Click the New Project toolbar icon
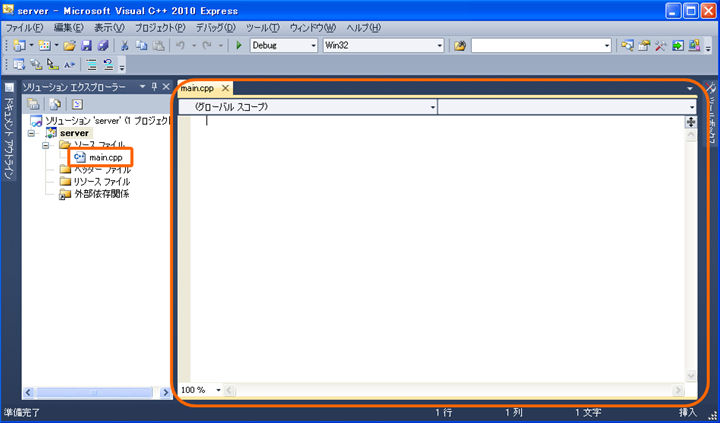Image resolution: width=720 pixels, height=423 pixels. pyautogui.click(x=19, y=45)
